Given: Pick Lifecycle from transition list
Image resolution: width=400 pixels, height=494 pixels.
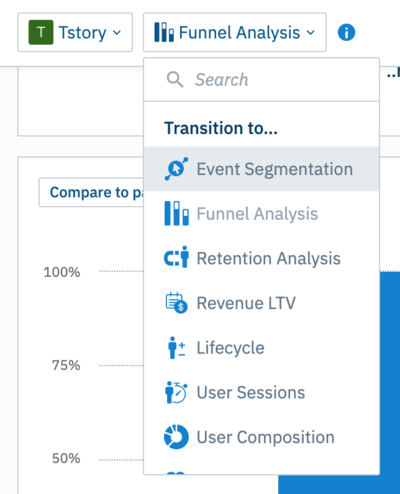Looking at the screenshot, I should pos(261,347).
